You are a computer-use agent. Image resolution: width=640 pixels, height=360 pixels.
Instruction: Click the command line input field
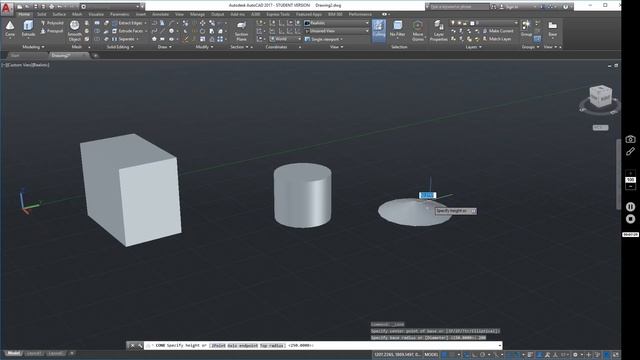322,345
